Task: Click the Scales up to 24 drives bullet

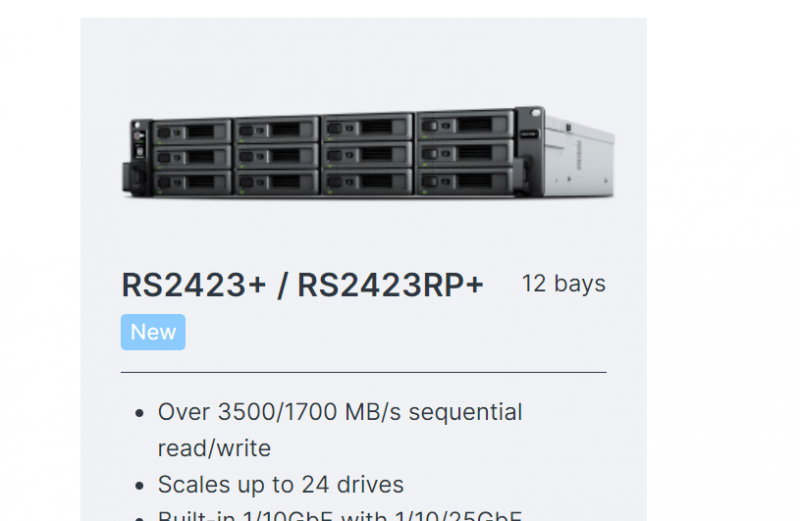Action: click(281, 484)
